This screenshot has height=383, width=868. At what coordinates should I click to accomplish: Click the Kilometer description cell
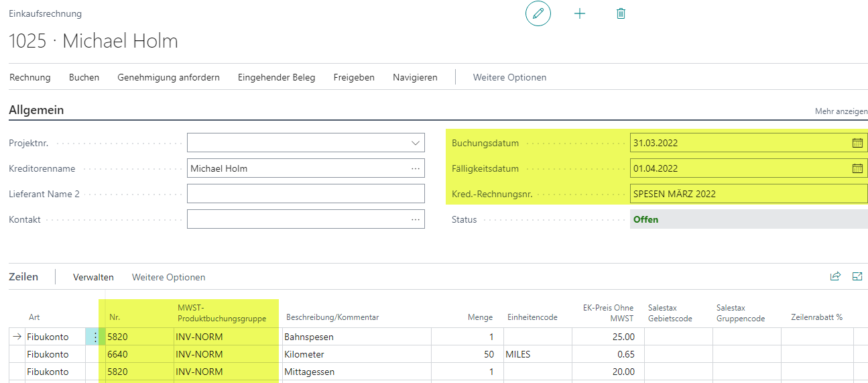356,354
